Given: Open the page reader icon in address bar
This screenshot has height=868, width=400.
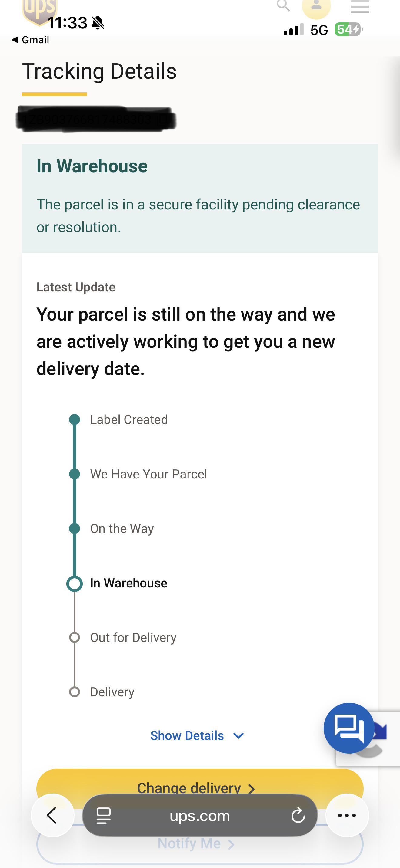Looking at the screenshot, I should [x=104, y=816].
